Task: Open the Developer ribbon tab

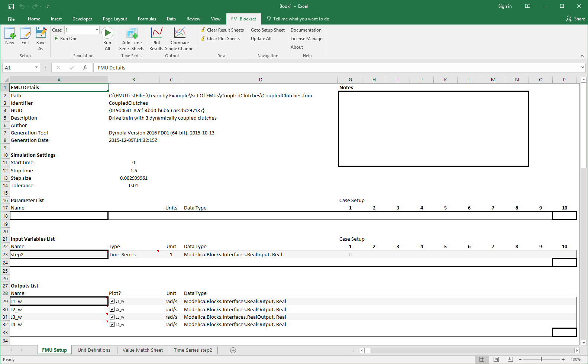Action: click(x=82, y=19)
